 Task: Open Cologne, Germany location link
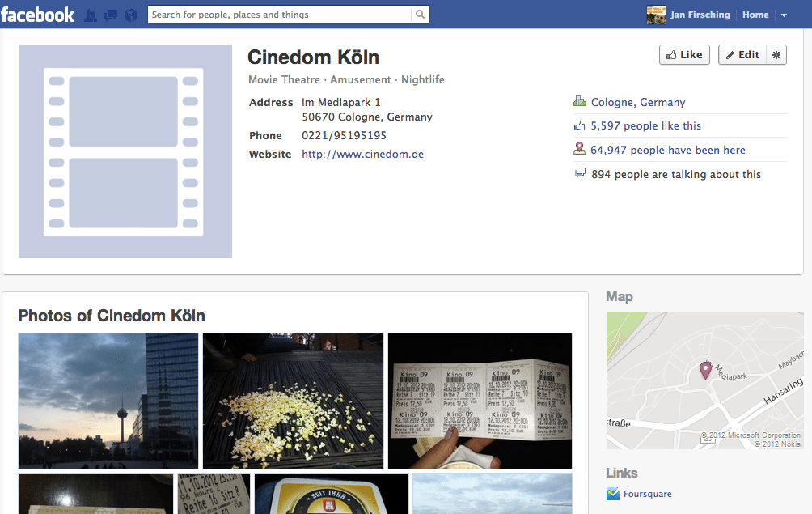click(x=638, y=102)
